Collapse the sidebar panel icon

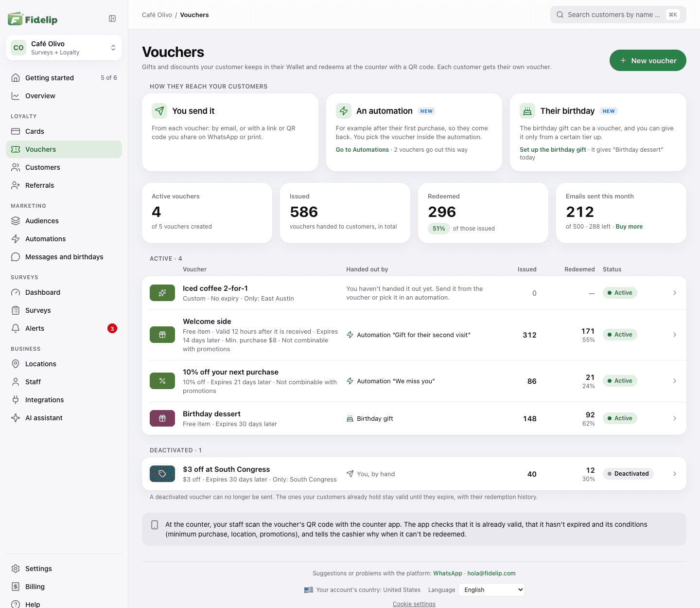click(112, 18)
